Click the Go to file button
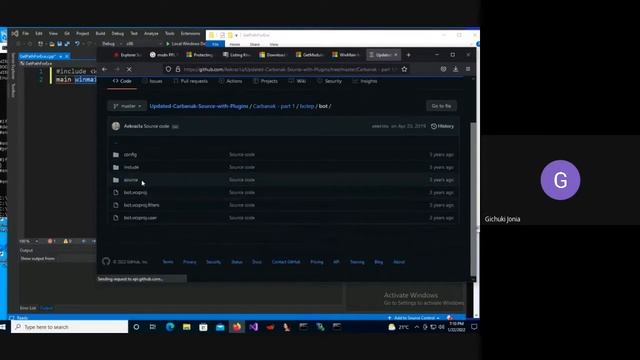Screen dimensions: 640x360 click(441, 106)
